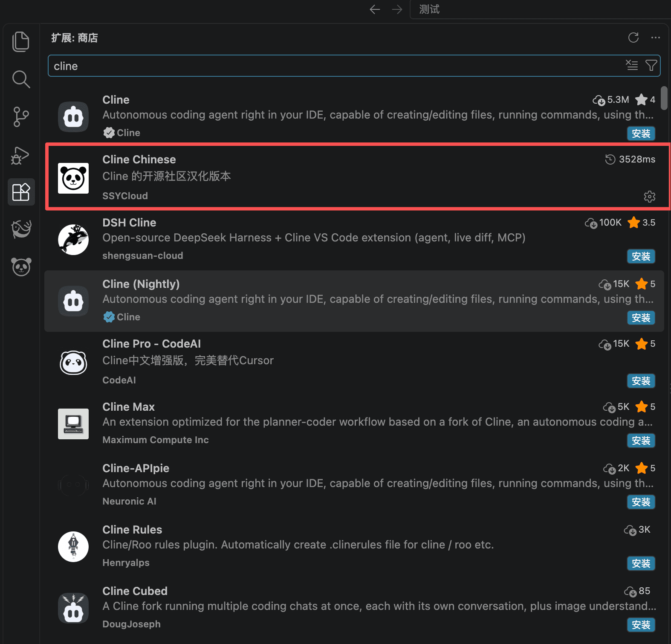Click the 85 install count on Cline Cubed
Image resolution: width=671 pixels, height=644 pixels.
(637, 591)
